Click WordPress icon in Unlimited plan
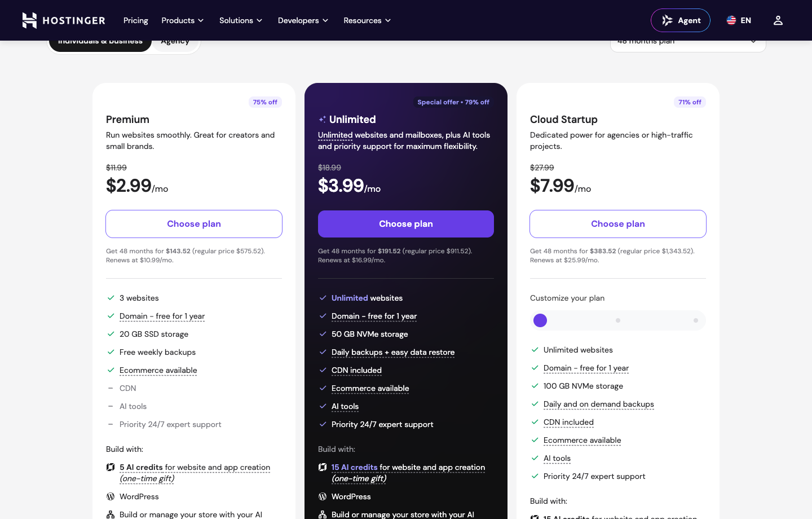 [323, 496]
